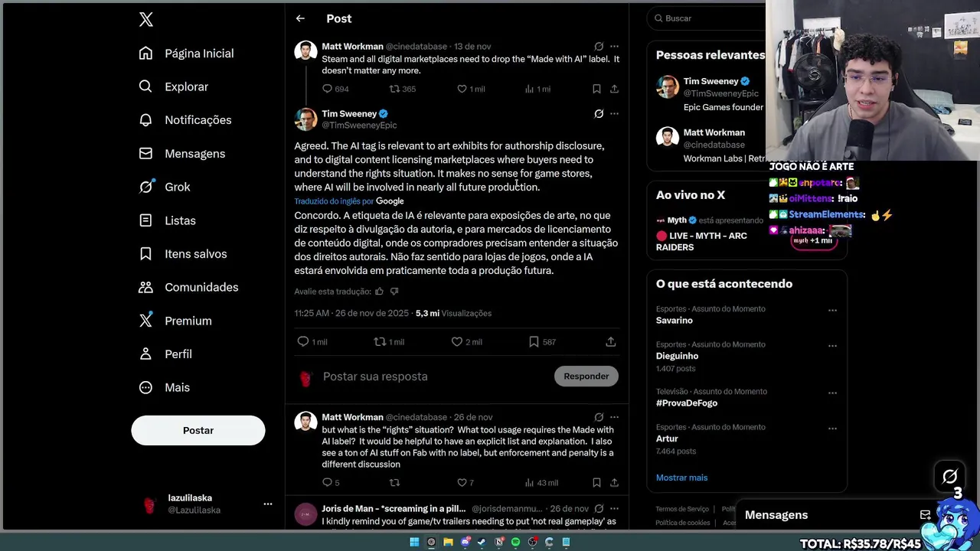
Task: Open more options for #ProvaDeFogo trend
Action: (x=832, y=393)
